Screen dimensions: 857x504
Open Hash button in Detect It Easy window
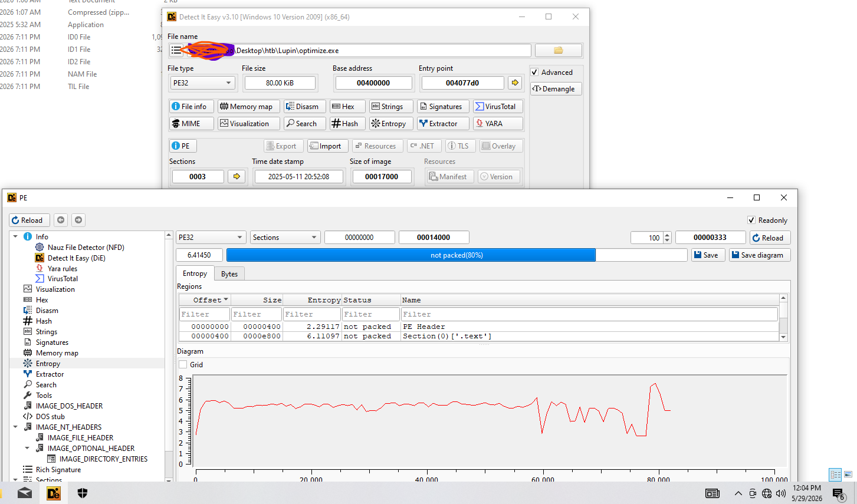click(x=347, y=124)
